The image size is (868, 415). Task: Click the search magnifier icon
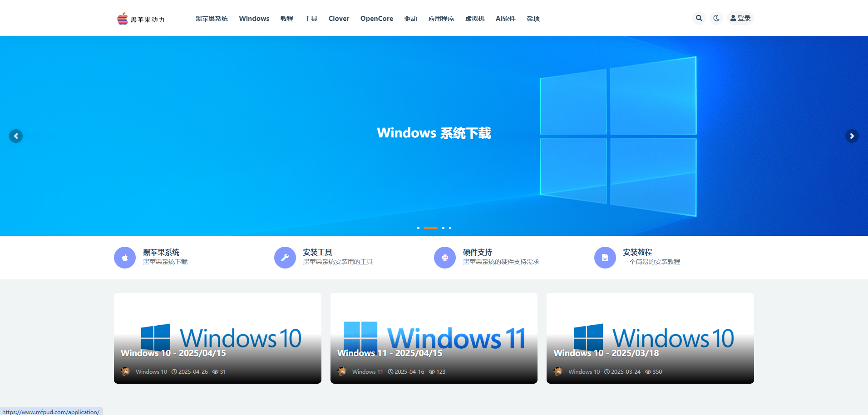click(699, 18)
